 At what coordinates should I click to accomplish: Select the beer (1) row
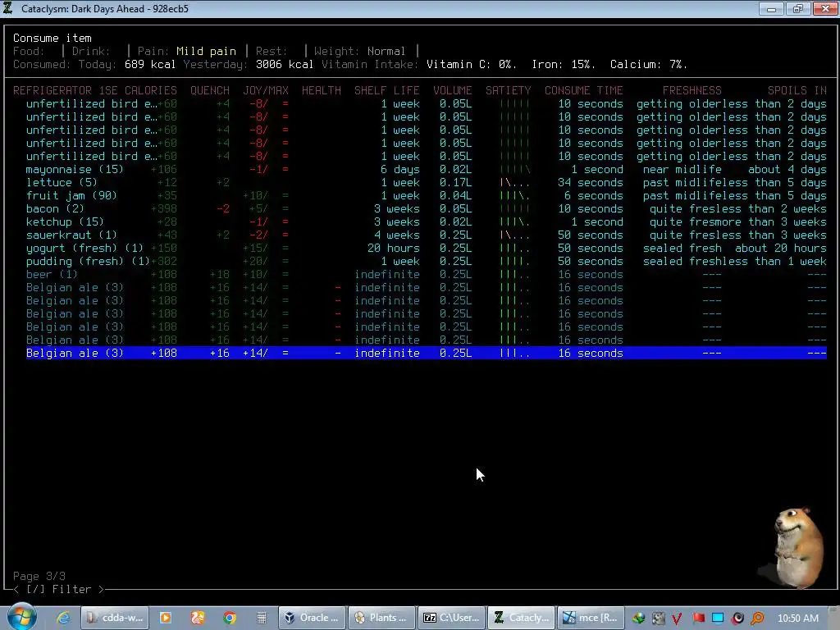point(426,274)
